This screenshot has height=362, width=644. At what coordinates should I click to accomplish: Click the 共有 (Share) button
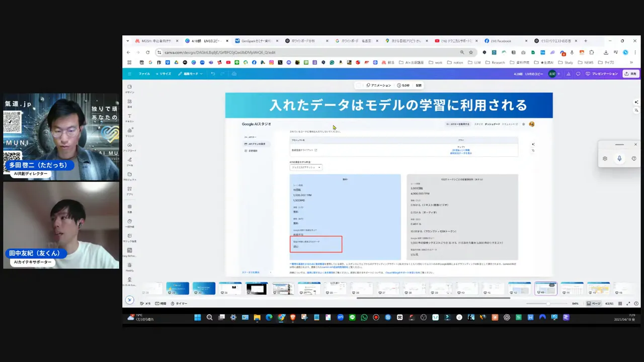click(632, 73)
